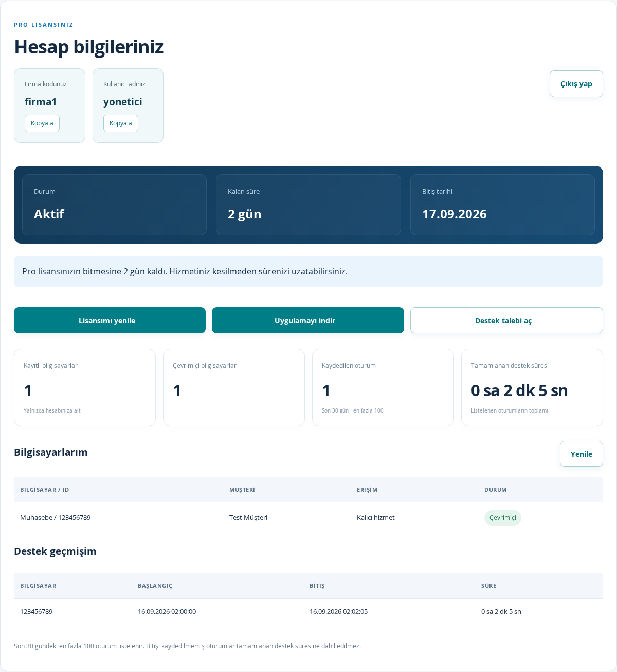Renew license via Lisansımı yenile
The image size is (617, 672).
110,321
